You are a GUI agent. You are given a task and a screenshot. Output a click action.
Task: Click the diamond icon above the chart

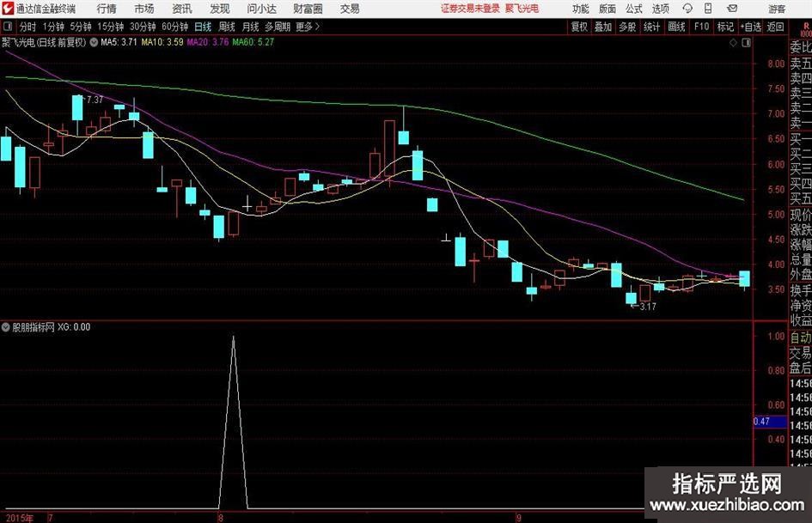point(733,43)
